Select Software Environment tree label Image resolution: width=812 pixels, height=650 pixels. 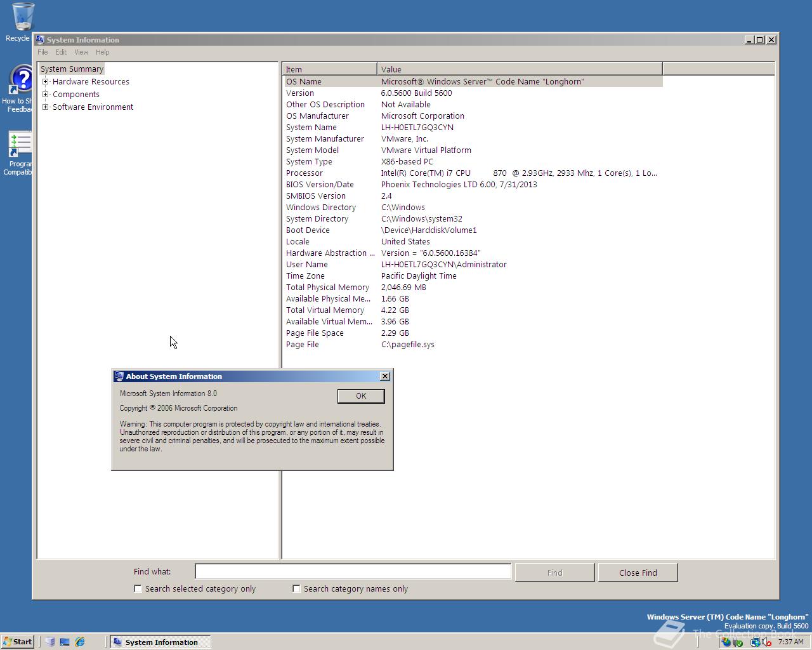tap(93, 107)
